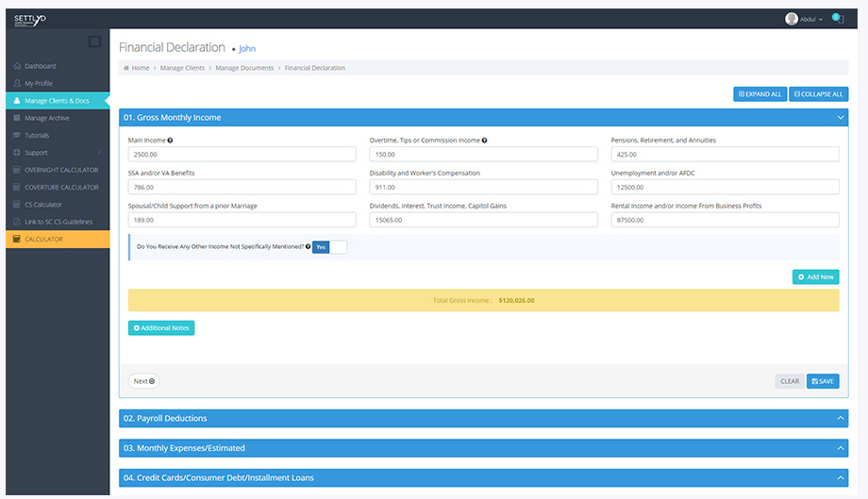
Task: Collapse the Gross Monthly Income section chevron
Action: click(x=840, y=118)
